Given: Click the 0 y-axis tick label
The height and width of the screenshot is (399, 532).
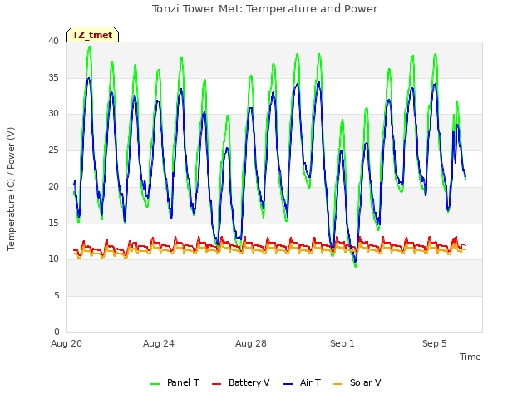Looking at the screenshot, I should [x=57, y=332].
